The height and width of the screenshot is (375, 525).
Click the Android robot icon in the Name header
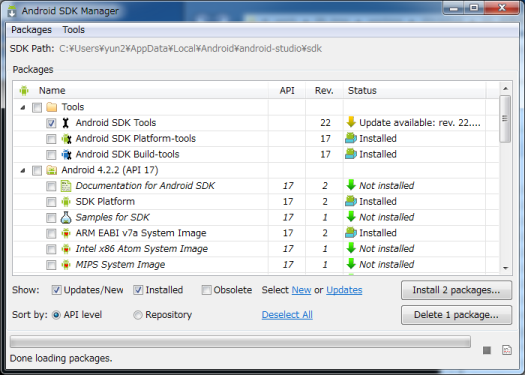pos(24,90)
